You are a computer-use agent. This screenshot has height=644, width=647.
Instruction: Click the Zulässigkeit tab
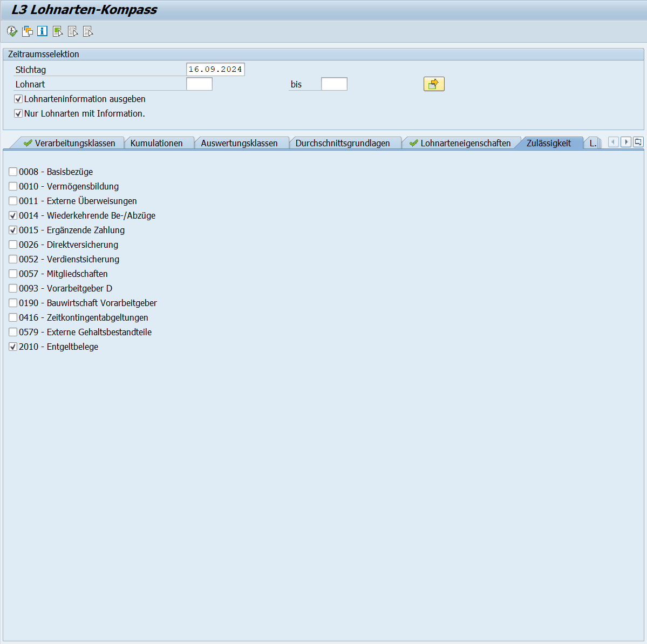(x=549, y=143)
